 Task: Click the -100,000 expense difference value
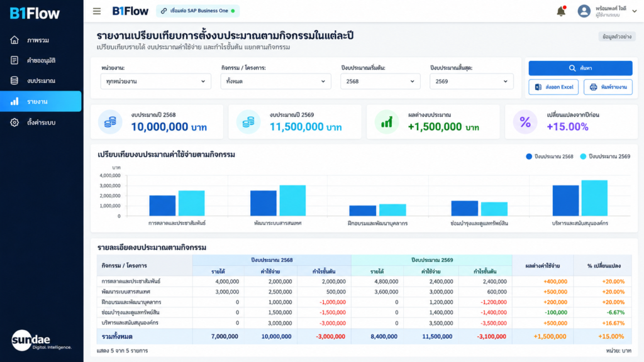(x=555, y=312)
